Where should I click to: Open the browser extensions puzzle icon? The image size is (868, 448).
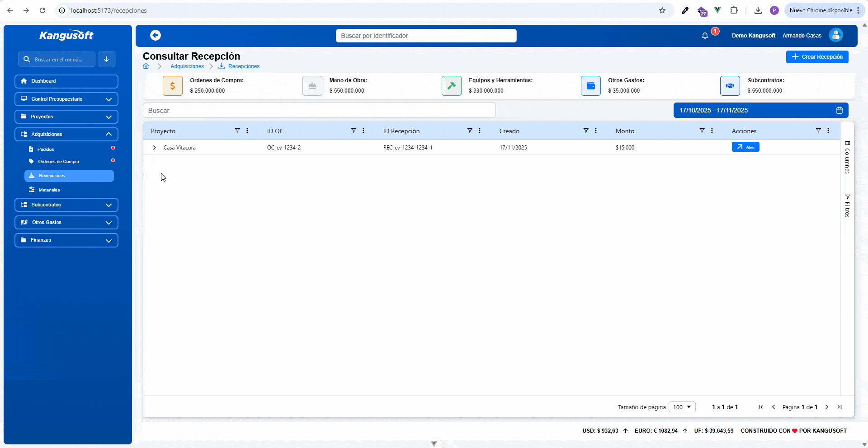pyautogui.click(x=734, y=10)
